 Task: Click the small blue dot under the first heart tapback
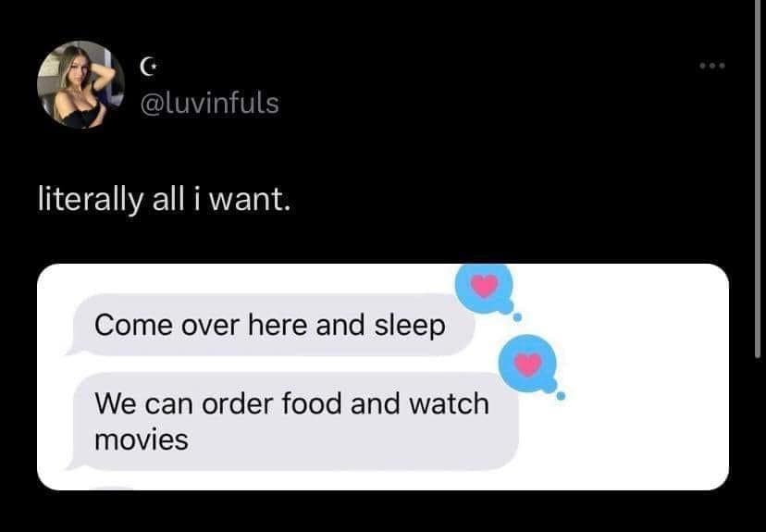517,317
